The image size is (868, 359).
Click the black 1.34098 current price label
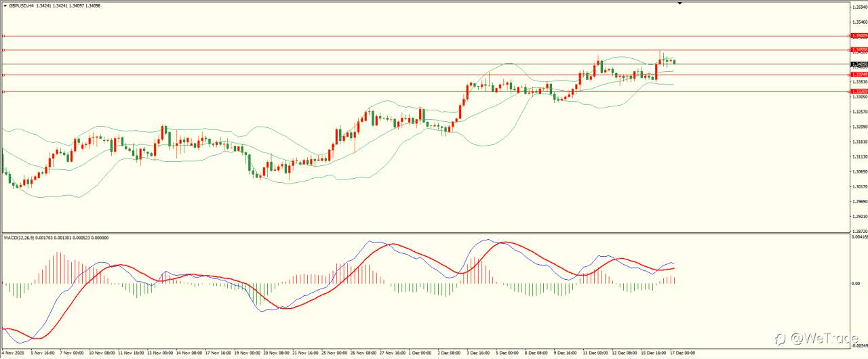tap(859, 64)
